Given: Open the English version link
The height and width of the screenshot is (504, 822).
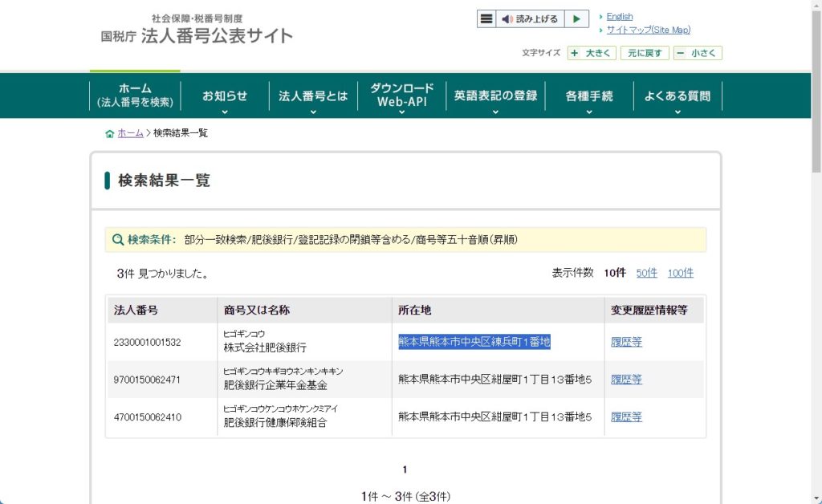Looking at the screenshot, I should tap(619, 16).
